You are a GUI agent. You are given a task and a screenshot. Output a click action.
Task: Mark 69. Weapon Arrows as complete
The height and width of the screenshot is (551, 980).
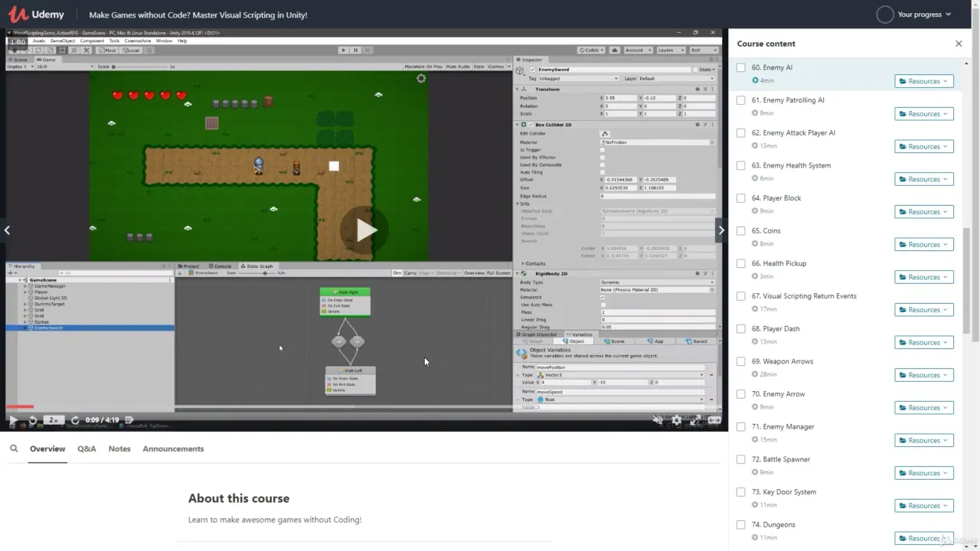(740, 361)
